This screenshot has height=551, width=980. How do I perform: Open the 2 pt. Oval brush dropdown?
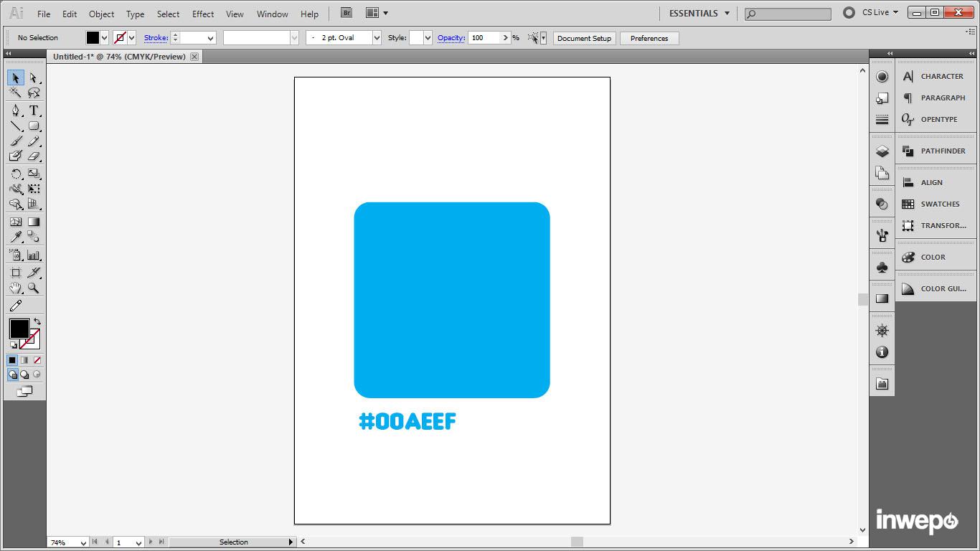377,38
